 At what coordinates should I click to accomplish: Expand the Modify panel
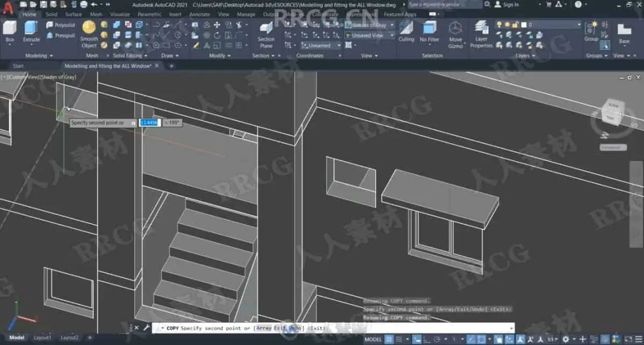(x=219, y=55)
